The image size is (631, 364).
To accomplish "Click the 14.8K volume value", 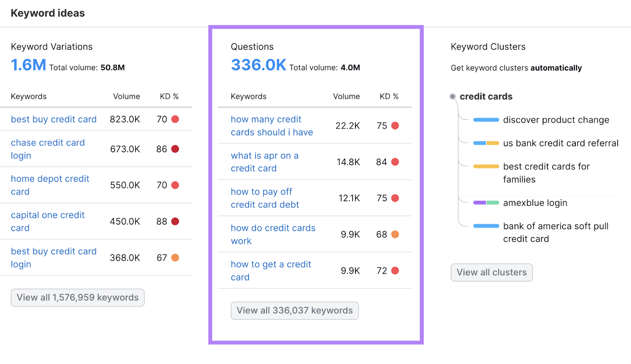I will (x=348, y=162).
